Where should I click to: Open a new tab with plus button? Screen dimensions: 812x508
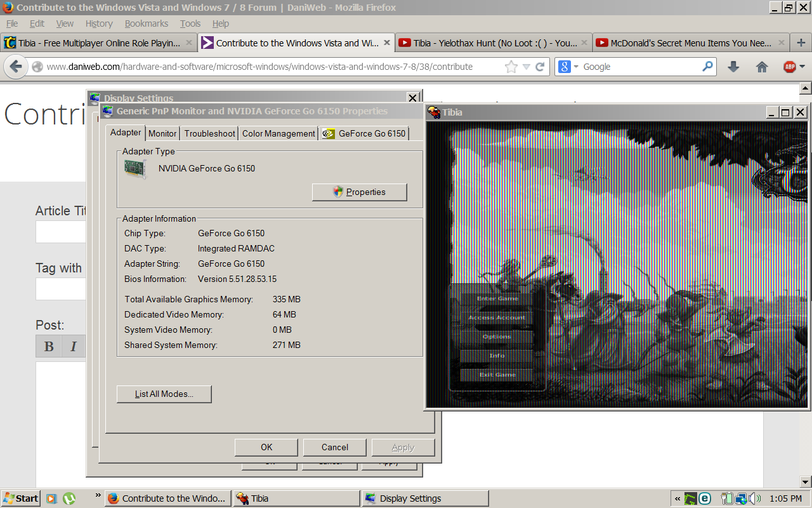coord(801,43)
